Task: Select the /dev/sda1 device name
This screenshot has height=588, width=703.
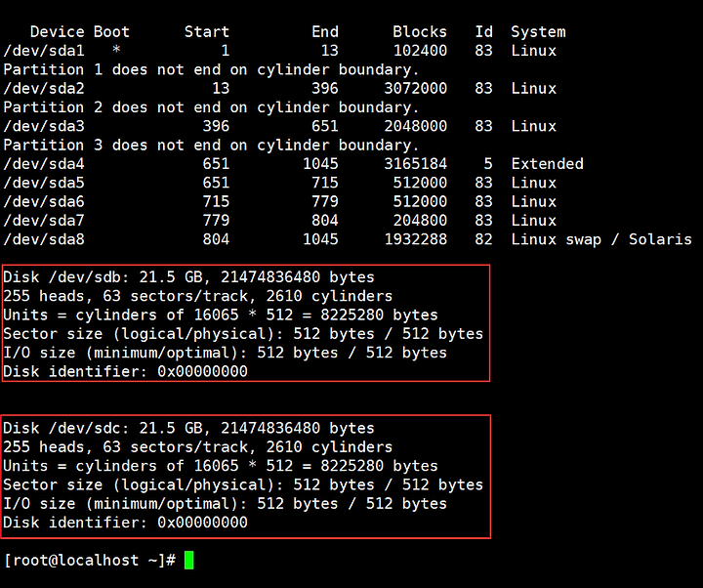Action: [x=44, y=51]
